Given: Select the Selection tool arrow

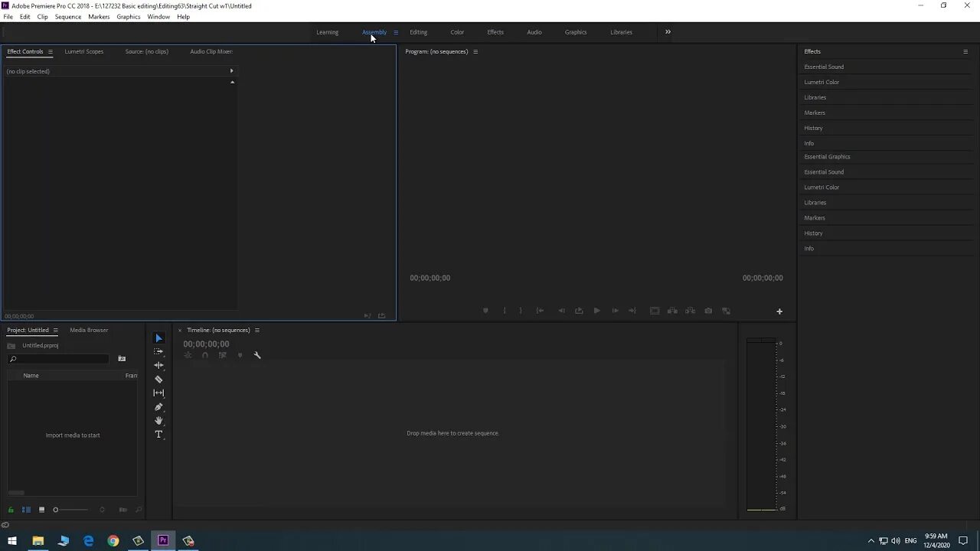Looking at the screenshot, I should coord(158,338).
